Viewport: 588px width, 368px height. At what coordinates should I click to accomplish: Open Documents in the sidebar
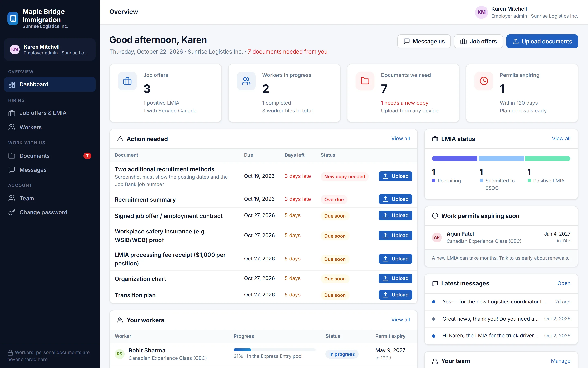click(50, 156)
